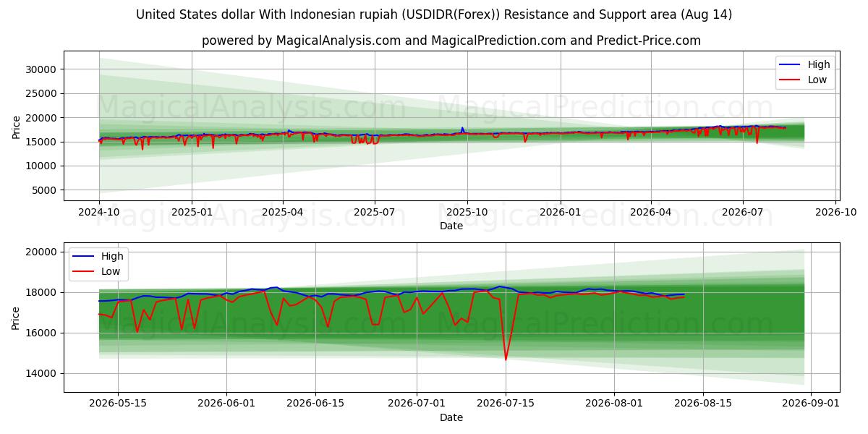
Task: Click the 2026-08-01 date tick label
Action: click(614, 405)
